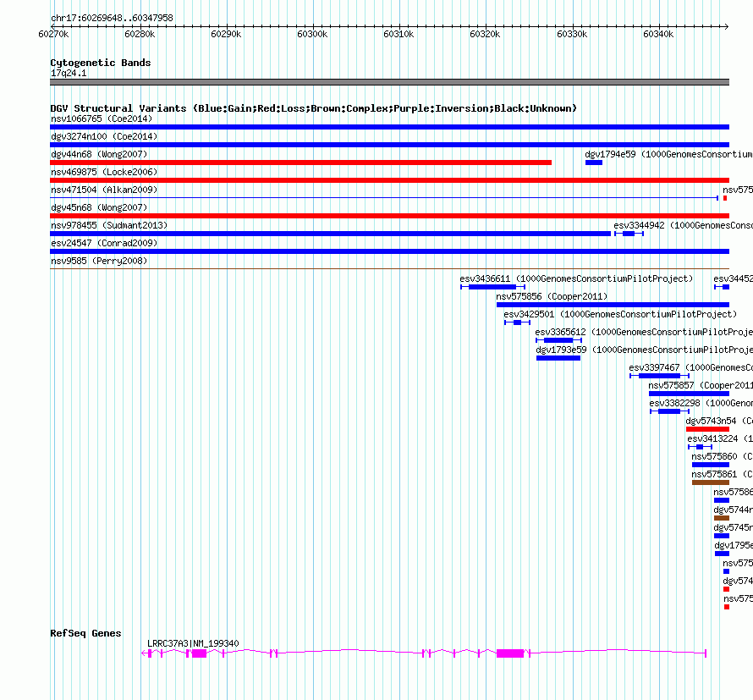Click the nsv469875 (Locke2006) label
This screenshot has width=753, height=700.
pyautogui.click(x=104, y=172)
